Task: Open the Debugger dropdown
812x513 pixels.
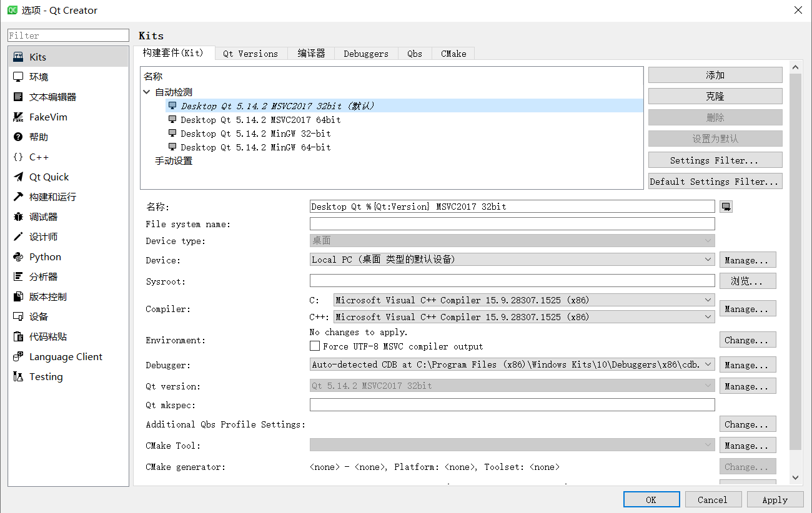Action: 708,364
